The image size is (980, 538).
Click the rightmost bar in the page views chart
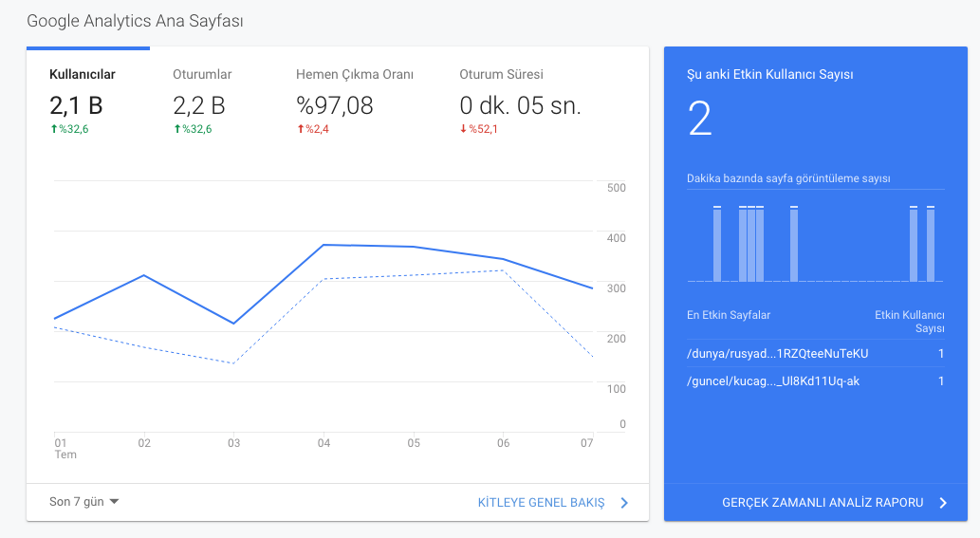point(931,244)
